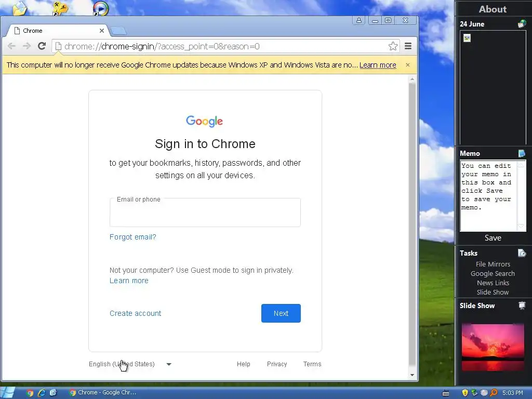Open the Terms footer link

click(x=312, y=364)
